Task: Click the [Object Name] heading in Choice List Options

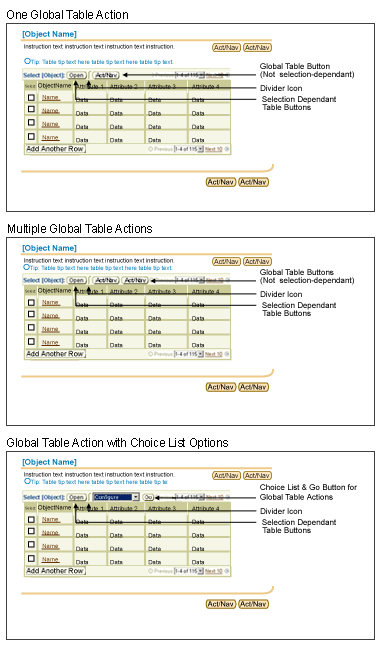Action: tap(49, 462)
